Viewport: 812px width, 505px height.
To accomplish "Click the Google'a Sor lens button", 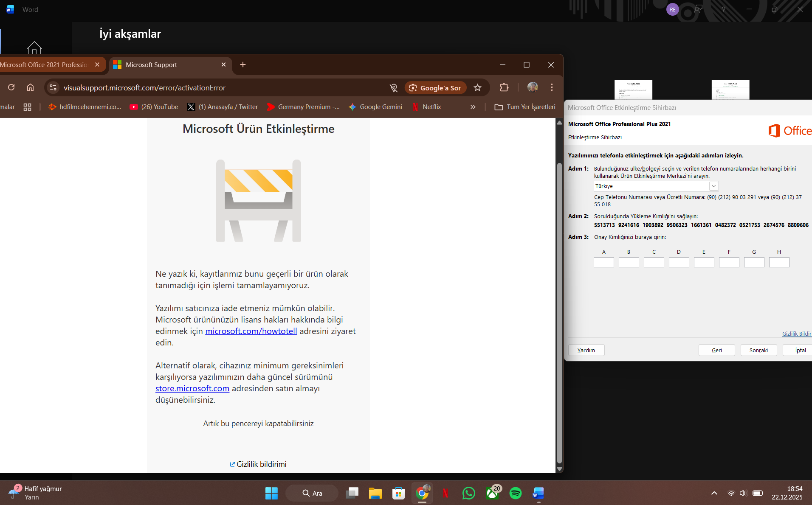I will click(435, 88).
